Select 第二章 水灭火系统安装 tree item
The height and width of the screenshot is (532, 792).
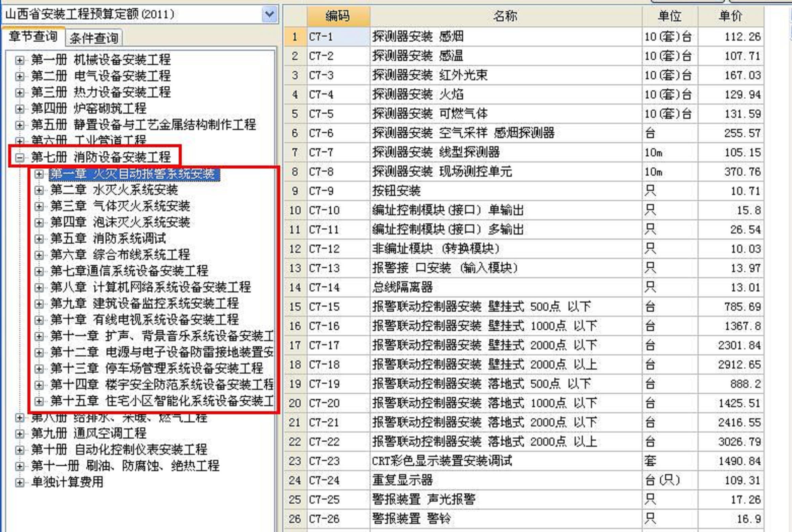pyautogui.click(x=114, y=190)
